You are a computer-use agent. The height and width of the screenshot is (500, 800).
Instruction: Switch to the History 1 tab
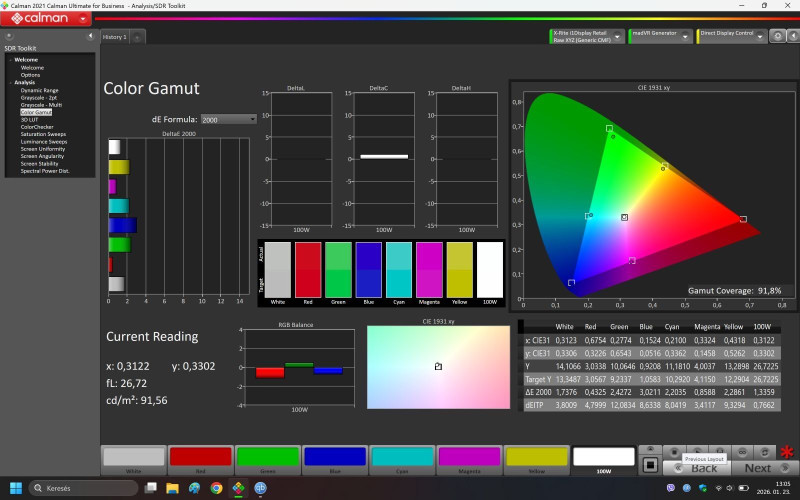(x=114, y=37)
